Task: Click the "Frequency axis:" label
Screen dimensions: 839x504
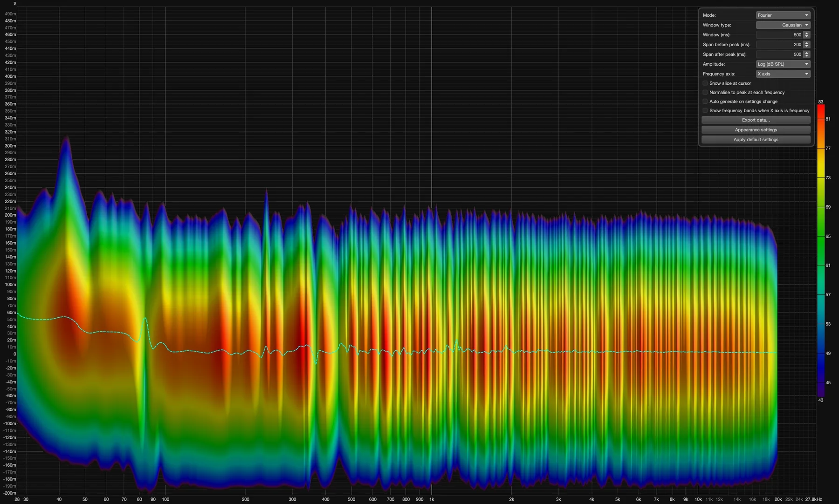Action: 719,74
